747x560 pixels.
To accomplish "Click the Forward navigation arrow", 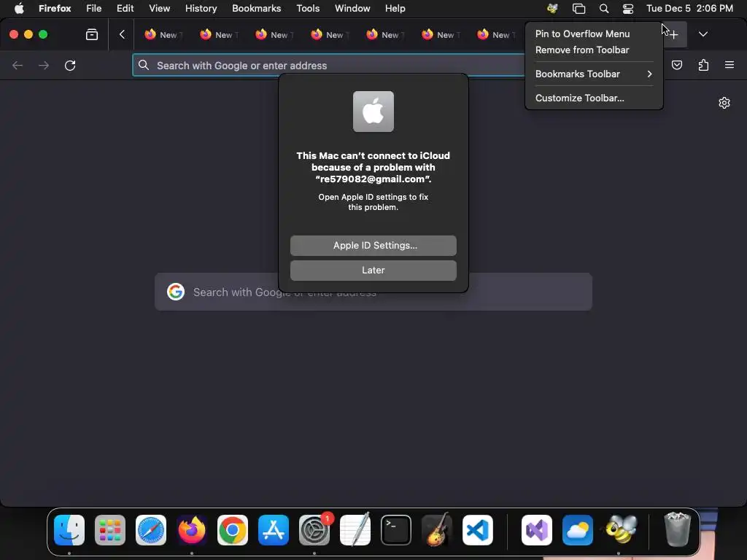I will pos(44,65).
